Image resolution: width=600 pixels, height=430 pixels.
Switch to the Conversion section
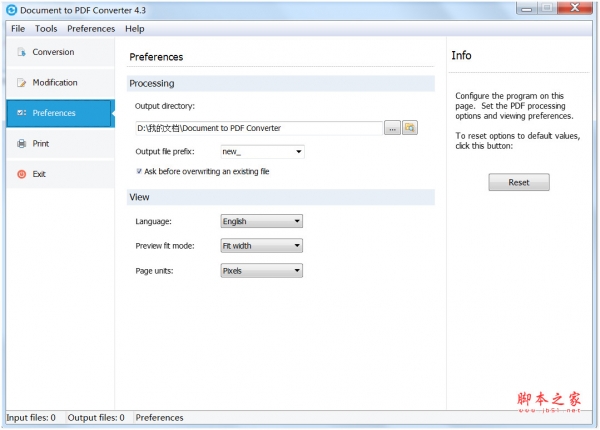pos(60,52)
